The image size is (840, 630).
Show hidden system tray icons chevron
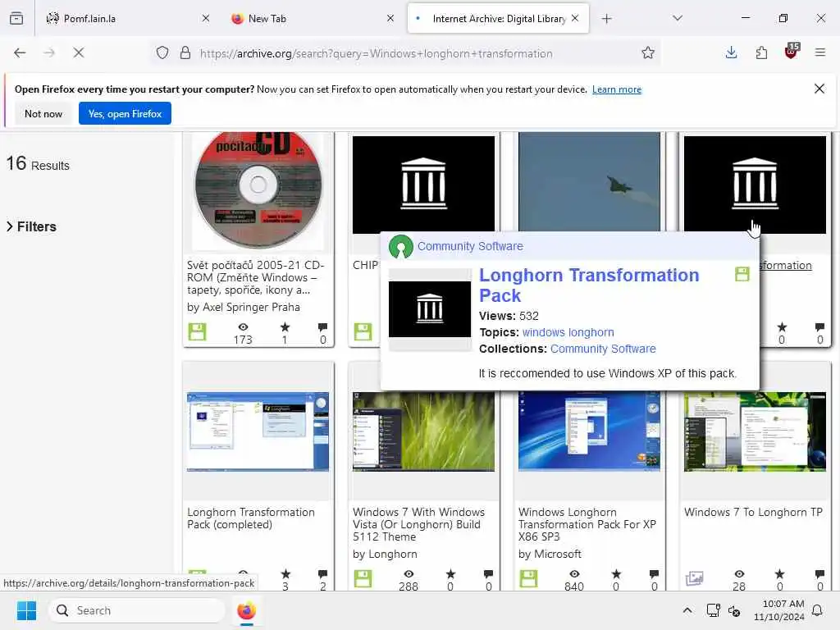[x=687, y=610]
